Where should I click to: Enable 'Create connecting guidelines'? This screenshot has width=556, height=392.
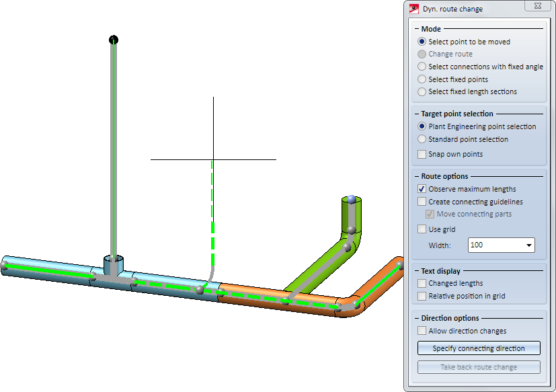coord(422,202)
